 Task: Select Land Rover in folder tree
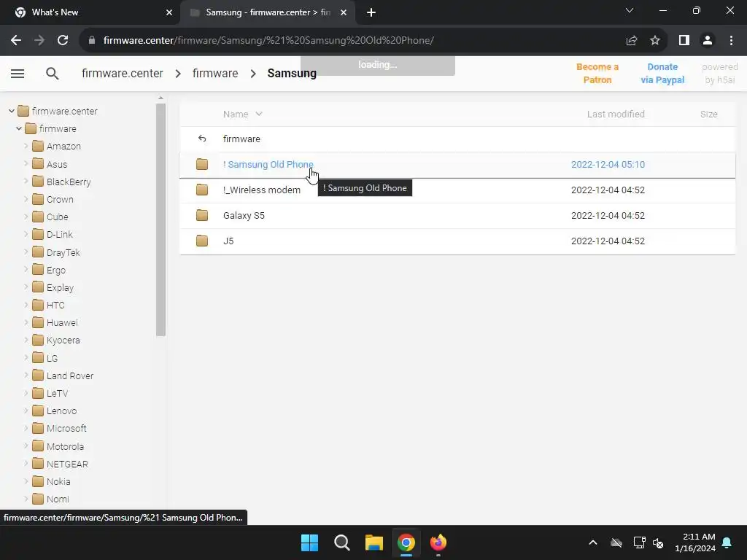tap(70, 376)
